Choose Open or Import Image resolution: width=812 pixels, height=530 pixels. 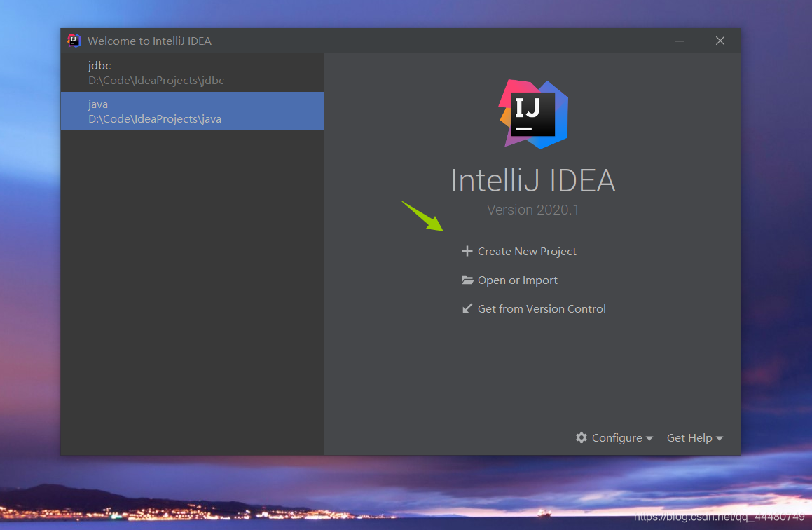pos(517,280)
